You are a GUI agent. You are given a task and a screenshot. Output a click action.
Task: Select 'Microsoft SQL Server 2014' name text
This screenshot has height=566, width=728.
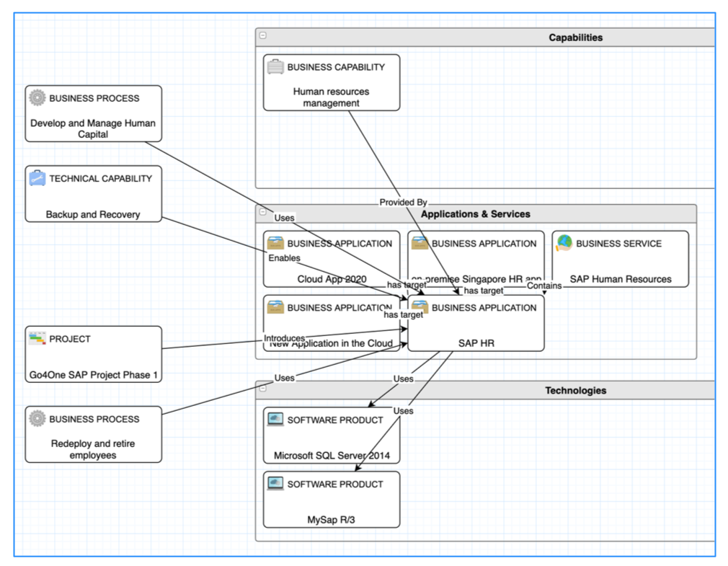tap(332, 456)
